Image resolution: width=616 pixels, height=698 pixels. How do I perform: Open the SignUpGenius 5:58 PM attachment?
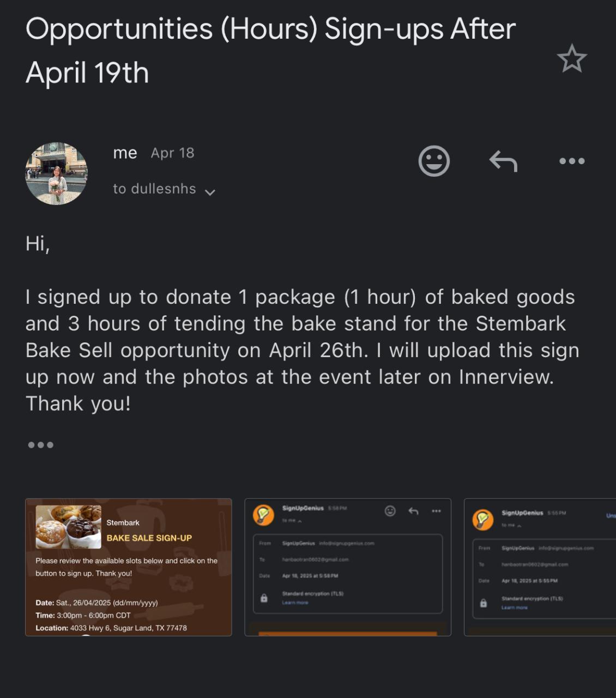[x=348, y=567]
